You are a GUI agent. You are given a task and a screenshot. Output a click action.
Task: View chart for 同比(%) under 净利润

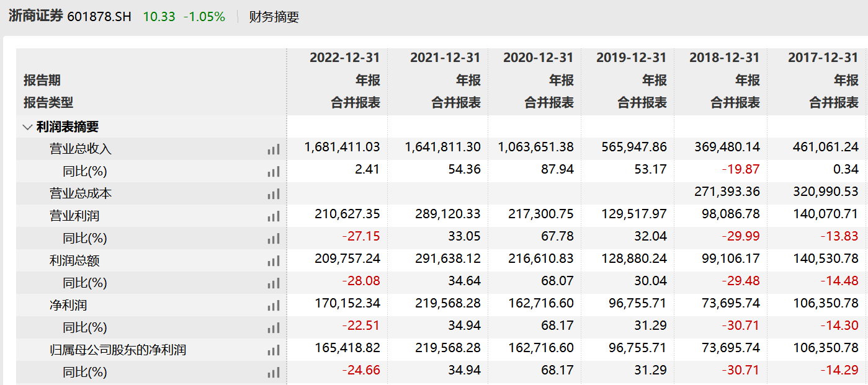click(x=274, y=328)
